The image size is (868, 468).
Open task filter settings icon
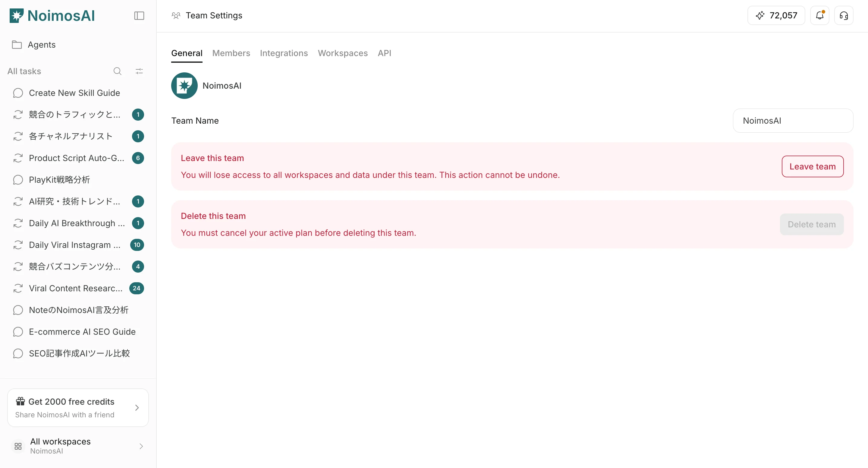[139, 71]
